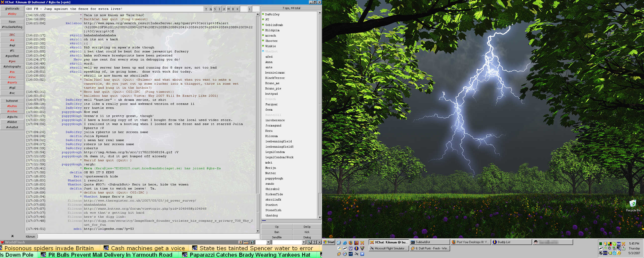Open the Buddy List taskbar window
This screenshot has height=258, width=644.
coord(512,242)
